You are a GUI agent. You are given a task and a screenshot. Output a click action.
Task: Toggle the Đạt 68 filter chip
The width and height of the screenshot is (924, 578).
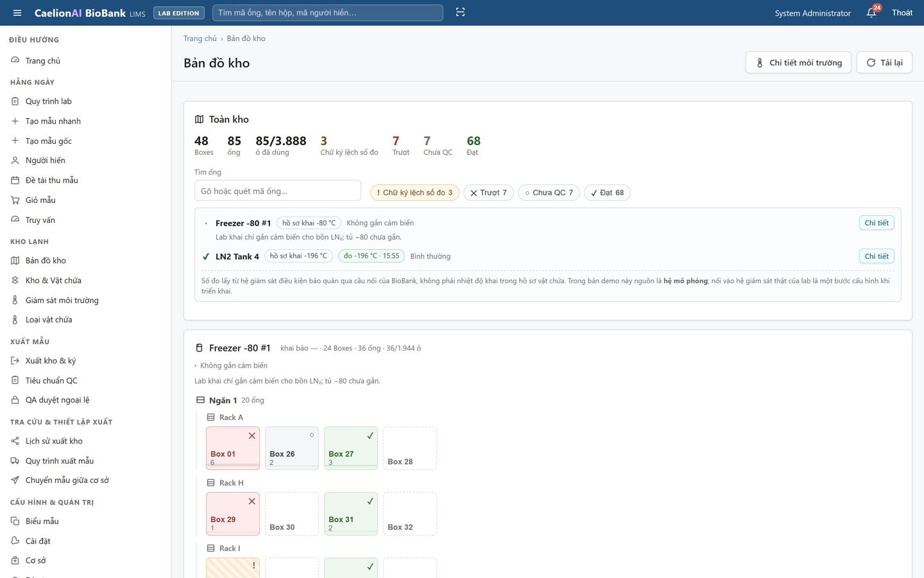[607, 193]
